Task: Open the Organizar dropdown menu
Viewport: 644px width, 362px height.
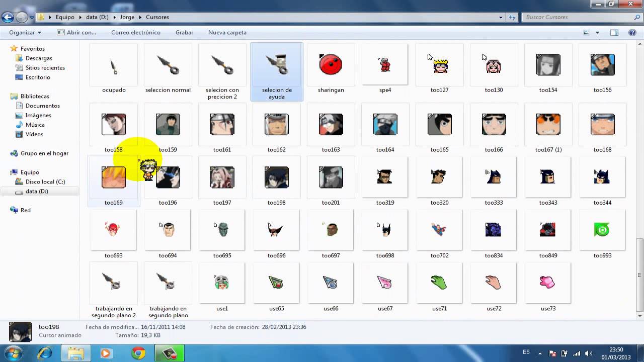Action: [25, 32]
